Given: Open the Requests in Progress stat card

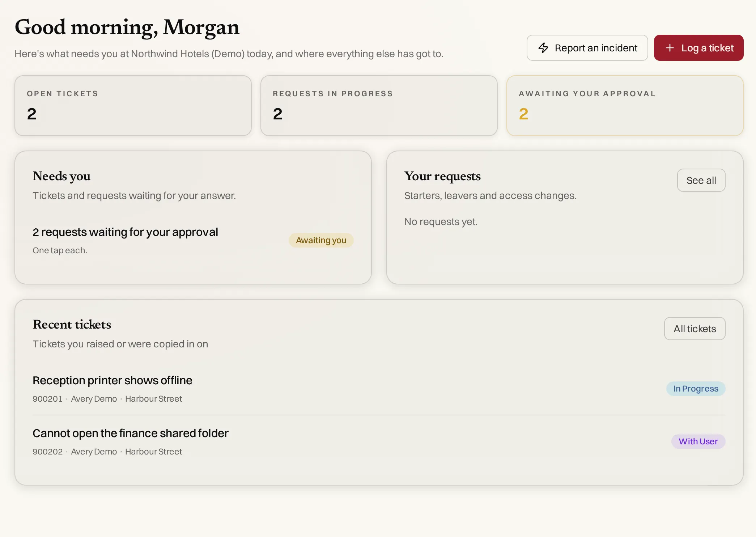Looking at the screenshot, I should (379, 106).
